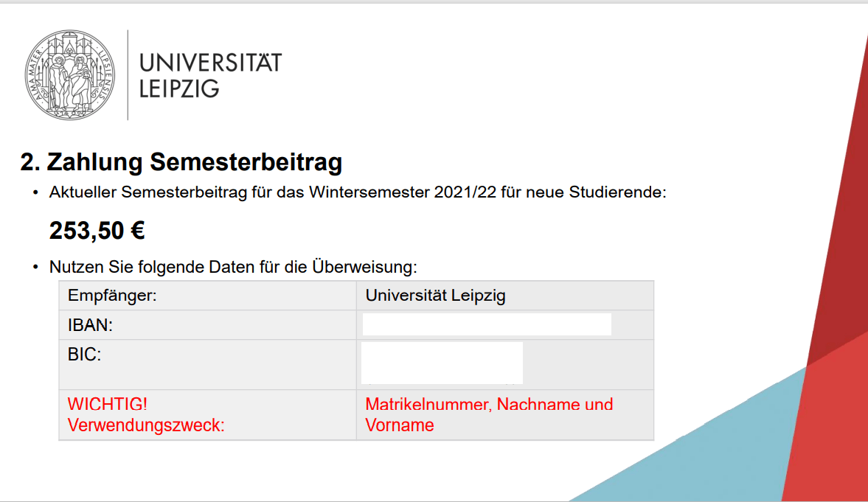Click the Verwendungszweck label

pyautogui.click(x=146, y=425)
